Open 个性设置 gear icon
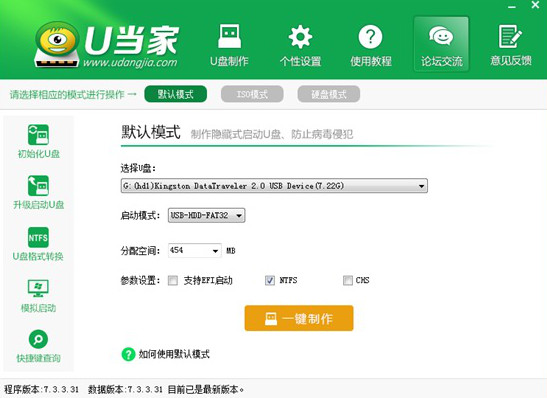Screen dimensions: 547x398 coord(300,36)
